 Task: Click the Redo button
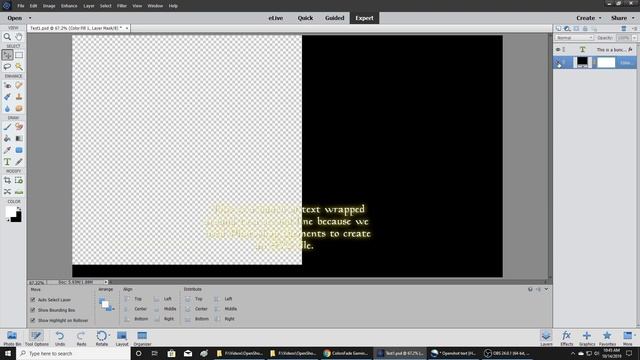click(81, 338)
